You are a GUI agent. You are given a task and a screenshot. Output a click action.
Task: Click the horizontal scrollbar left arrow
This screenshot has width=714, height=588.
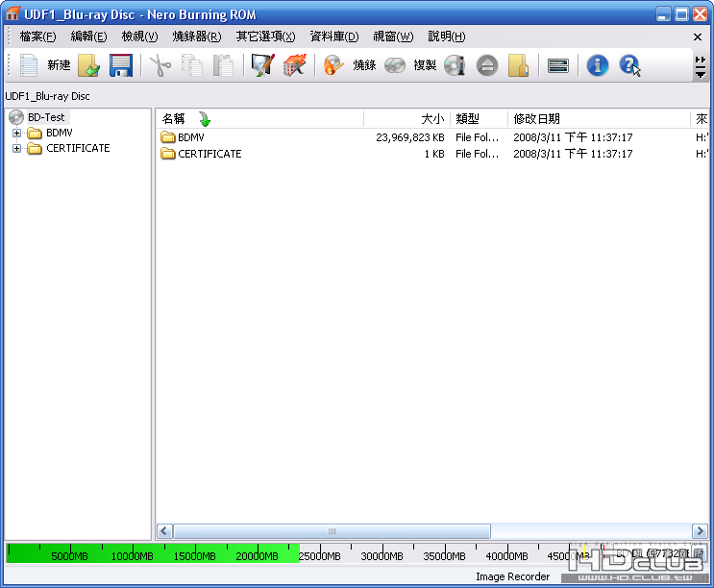[x=165, y=531]
